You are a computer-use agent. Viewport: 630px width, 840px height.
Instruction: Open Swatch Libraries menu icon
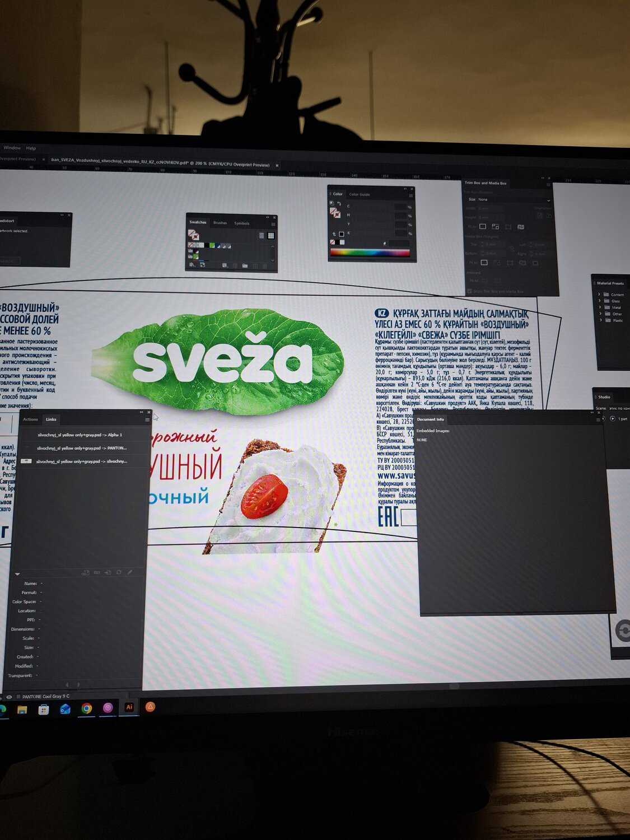192,264
